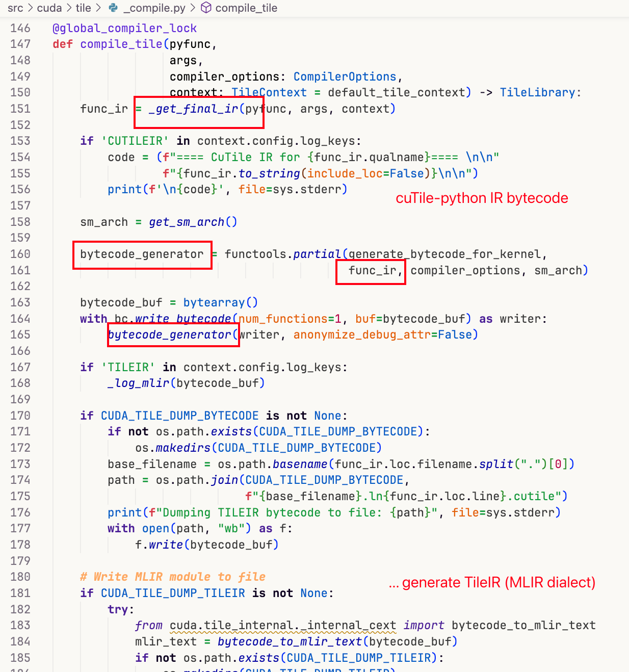The image size is (629, 672).
Task: Click the highlighted func_ir argument on line 161
Action: (370, 271)
